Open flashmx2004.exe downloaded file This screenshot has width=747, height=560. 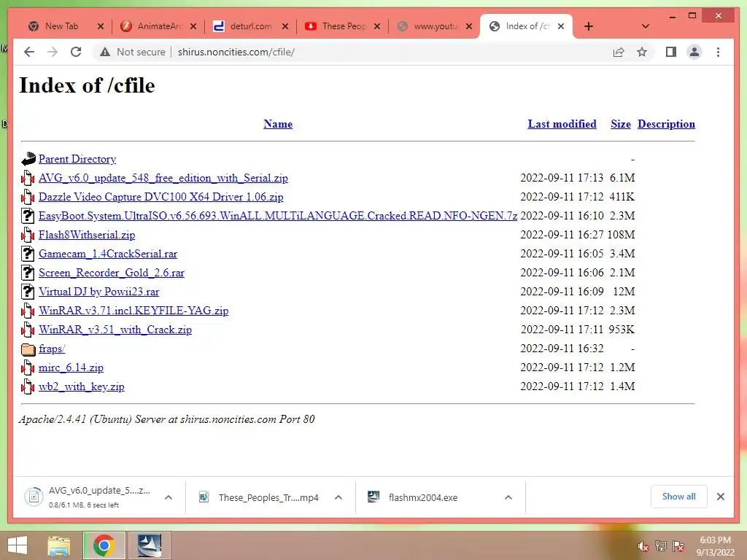(x=414, y=497)
